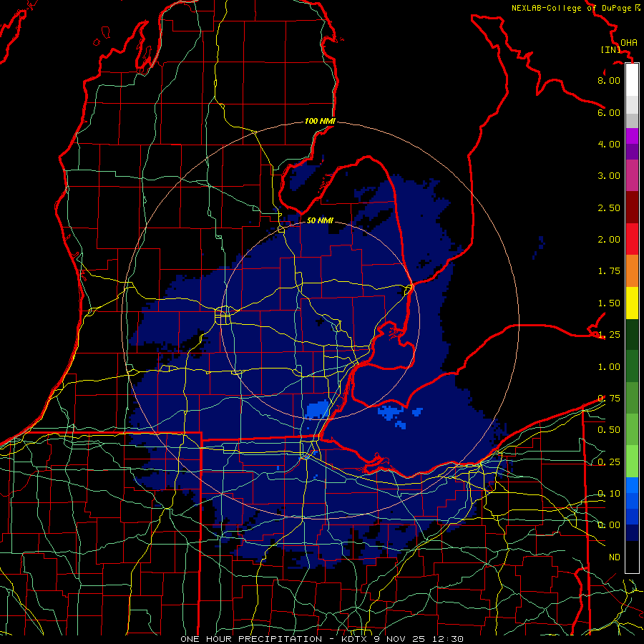Select the bright red legend swatch
The width and height of the screenshot is (644, 644).
[632, 239]
